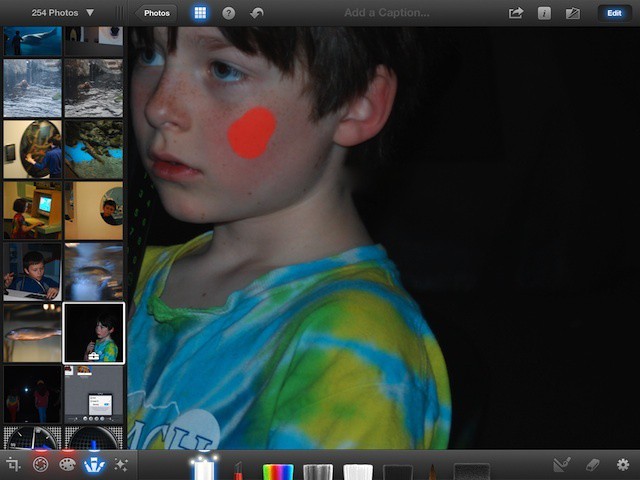
Task: Toggle show original photo icon
Action: click(x=572, y=13)
